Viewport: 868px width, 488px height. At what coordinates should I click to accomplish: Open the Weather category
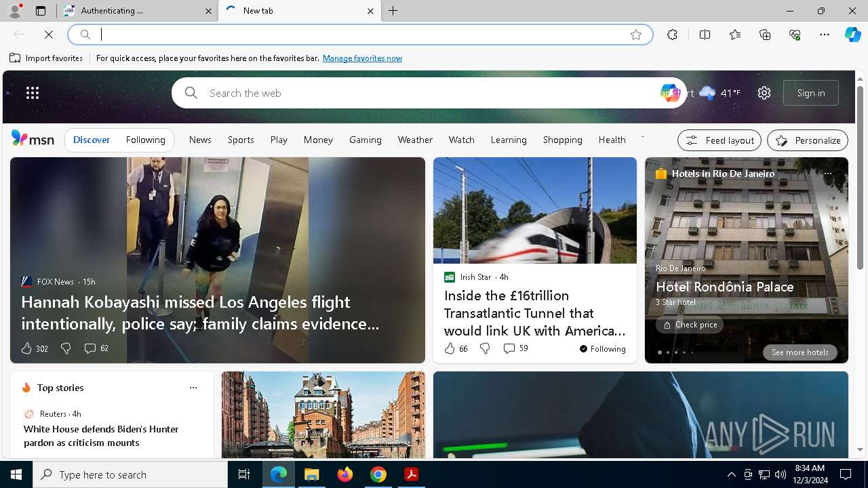(x=415, y=140)
